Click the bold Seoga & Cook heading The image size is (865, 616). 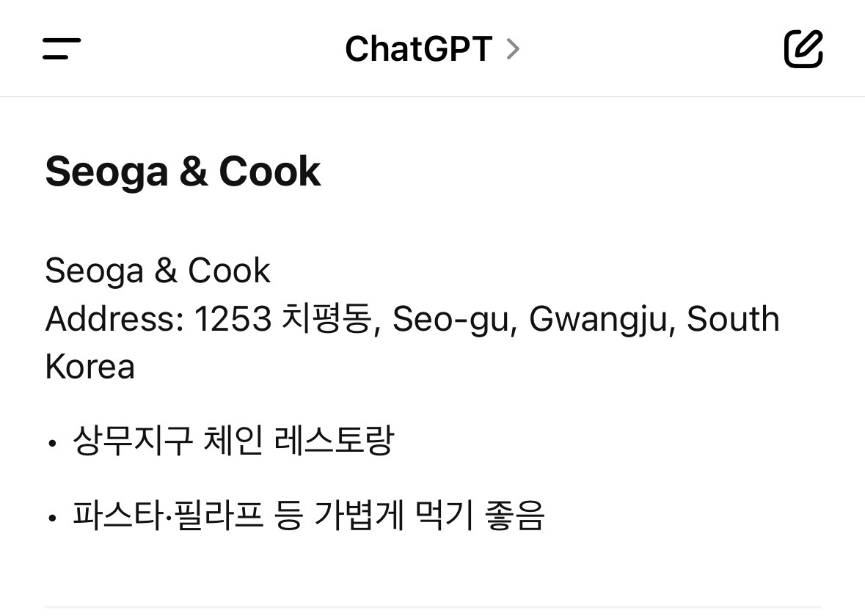[183, 172]
